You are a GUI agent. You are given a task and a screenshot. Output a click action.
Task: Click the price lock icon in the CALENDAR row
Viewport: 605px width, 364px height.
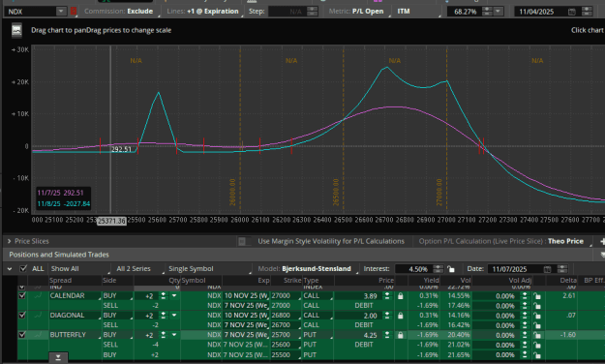pos(401,296)
